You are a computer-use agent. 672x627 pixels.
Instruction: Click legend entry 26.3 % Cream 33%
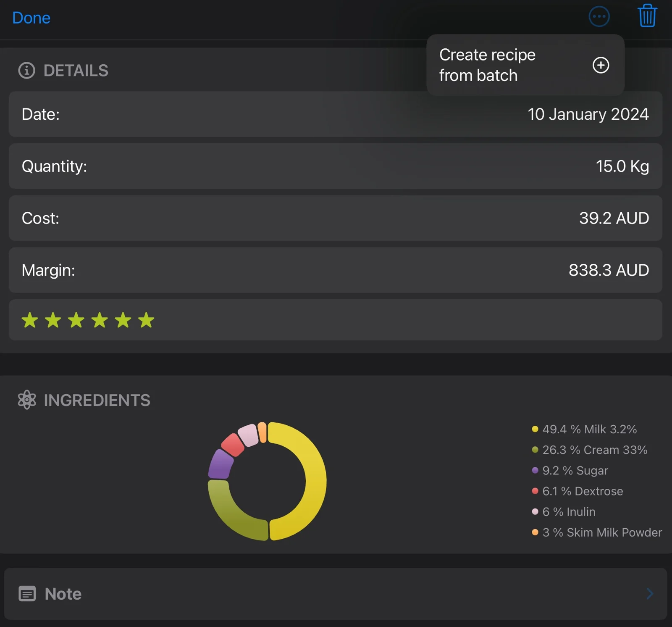click(x=589, y=450)
